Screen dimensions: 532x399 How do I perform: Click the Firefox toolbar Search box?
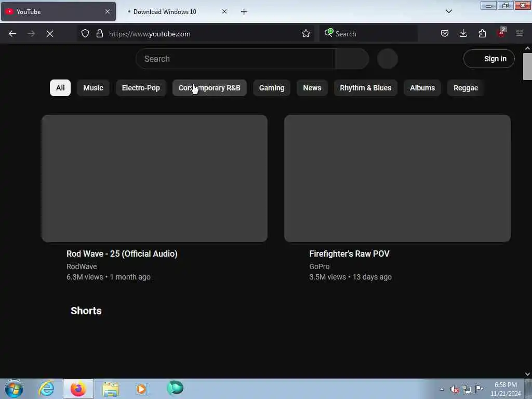point(368,34)
